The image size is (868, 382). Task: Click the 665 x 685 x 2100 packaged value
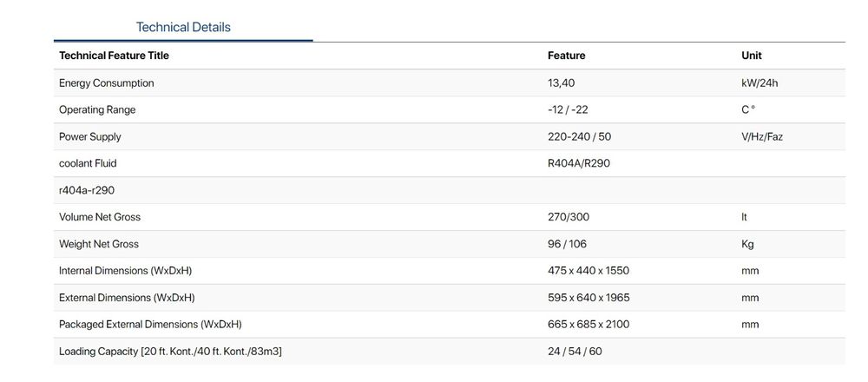click(x=589, y=325)
